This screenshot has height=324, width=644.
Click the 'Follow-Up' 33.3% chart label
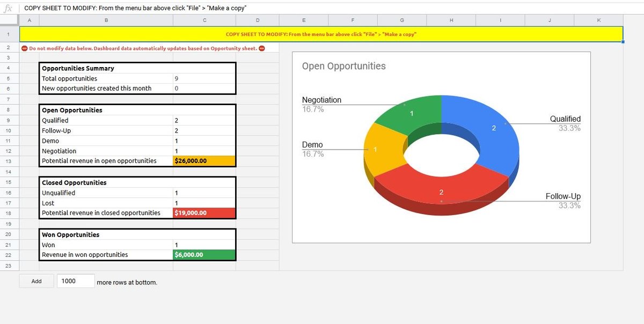tap(563, 201)
